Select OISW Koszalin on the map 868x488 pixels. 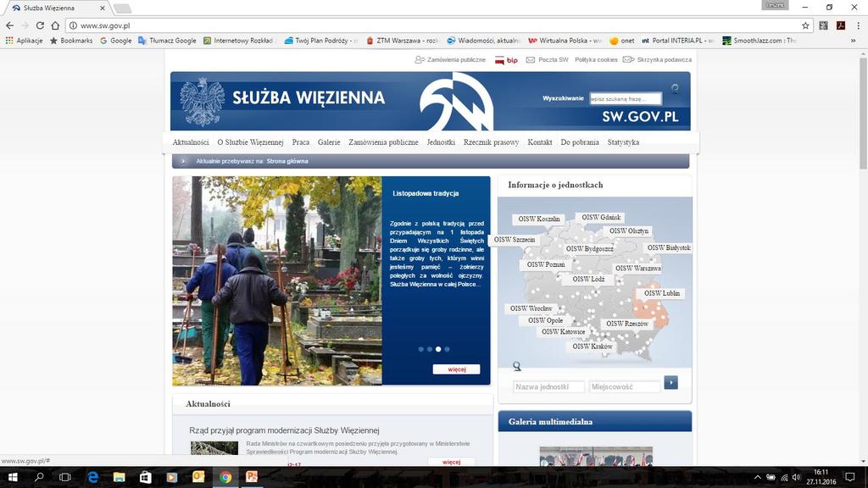(538, 219)
